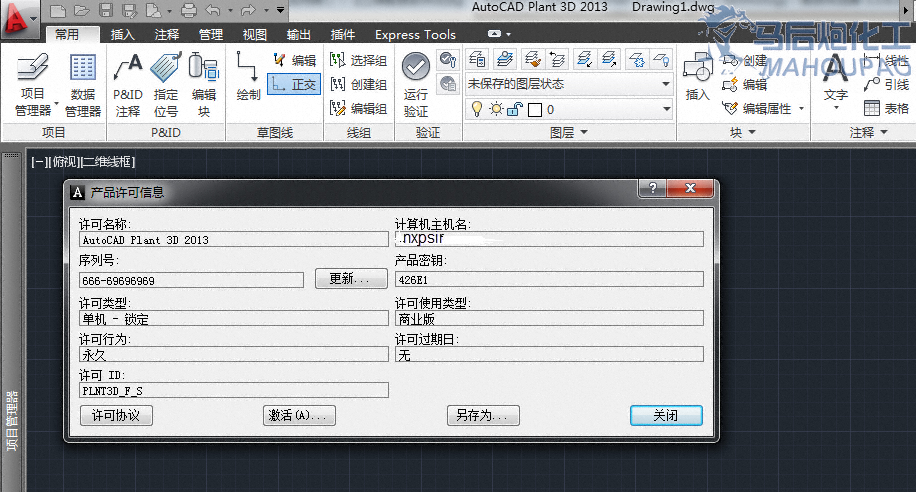This screenshot has height=492, width=916.
Task: Switch to the 管理 ribbon tab
Action: pos(210,34)
